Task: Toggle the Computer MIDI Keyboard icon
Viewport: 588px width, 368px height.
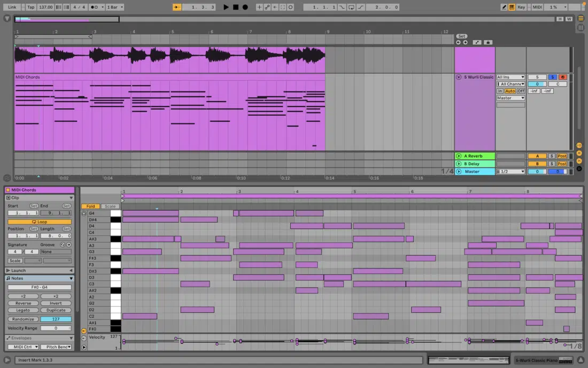Action: tap(512, 7)
